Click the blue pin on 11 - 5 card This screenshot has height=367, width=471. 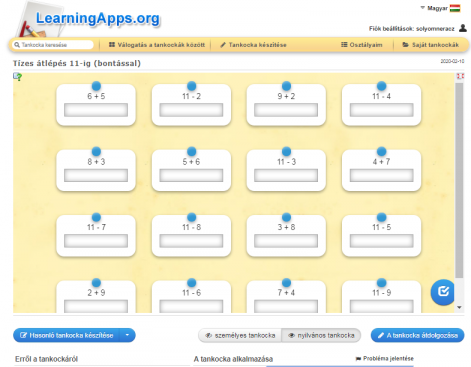pyautogui.click(x=381, y=217)
